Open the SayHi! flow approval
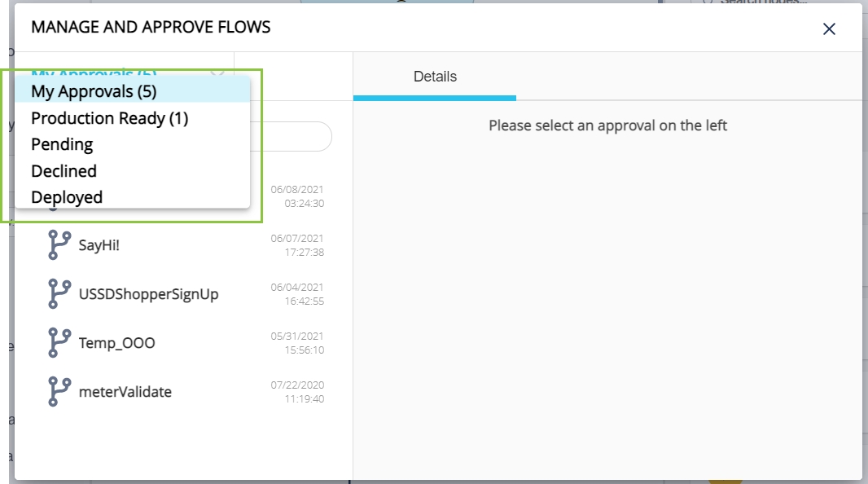Viewport: 868px width, 484px height. point(99,244)
